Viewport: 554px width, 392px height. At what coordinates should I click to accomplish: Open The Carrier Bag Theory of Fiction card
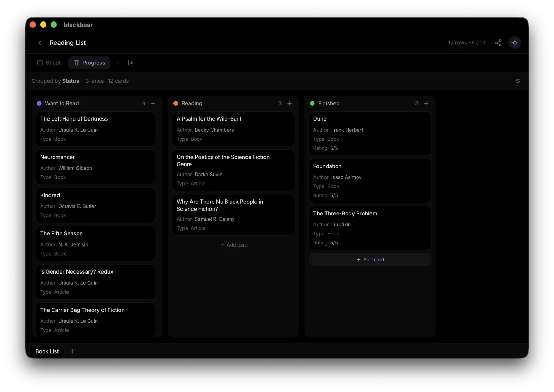click(96, 320)
